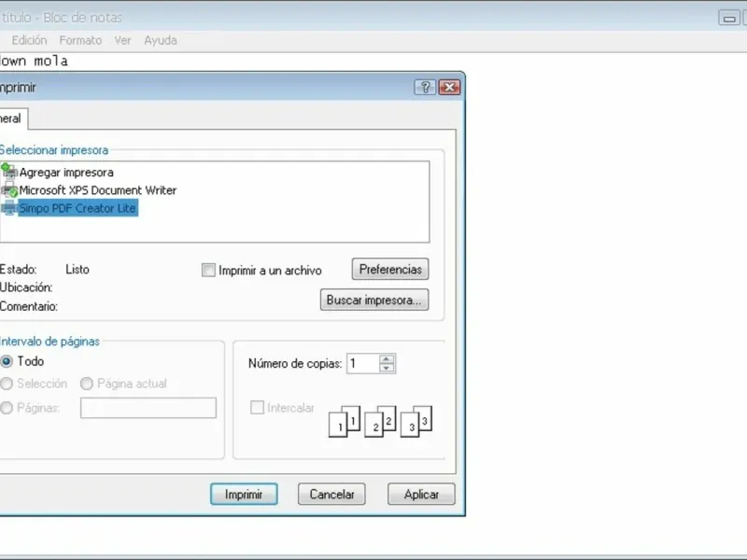Click the 2-2 collate pages illustration

380,421
